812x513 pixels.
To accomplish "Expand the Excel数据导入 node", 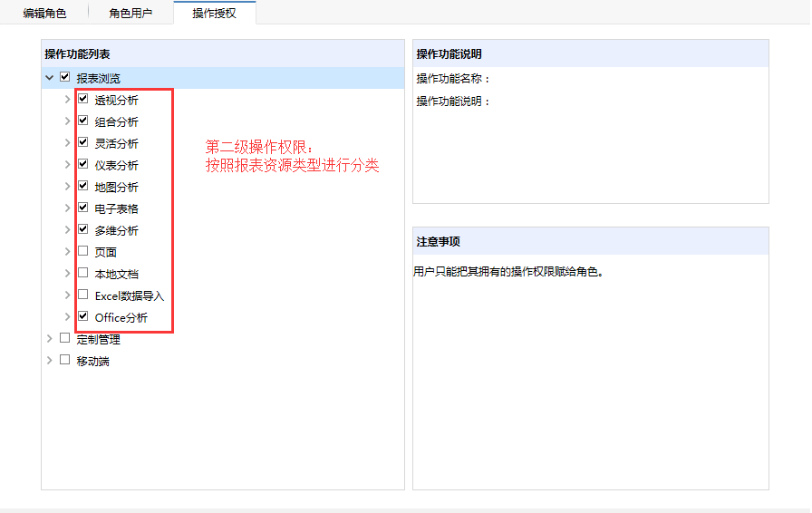I will [67, 295].
